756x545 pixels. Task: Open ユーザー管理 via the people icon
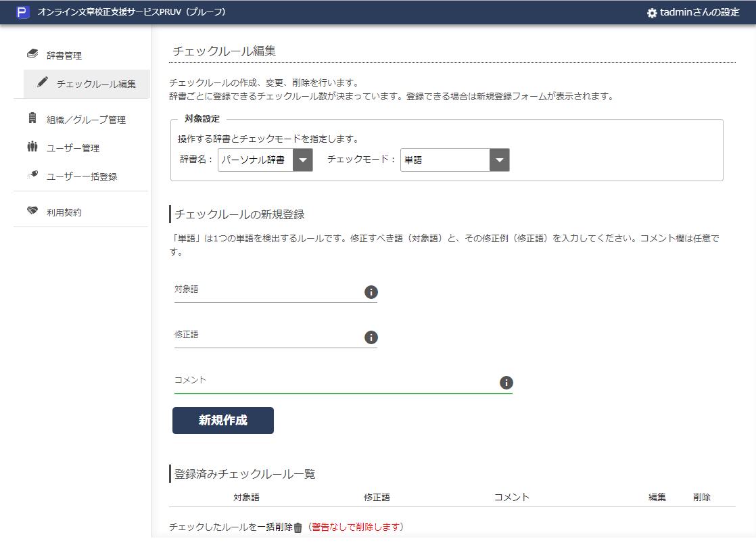point(32,145)
